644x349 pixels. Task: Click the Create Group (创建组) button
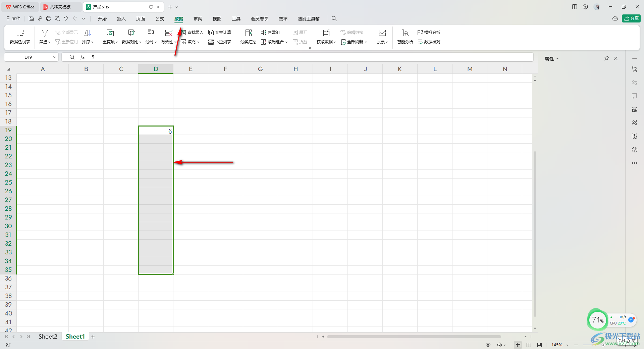tap(270, 33)
